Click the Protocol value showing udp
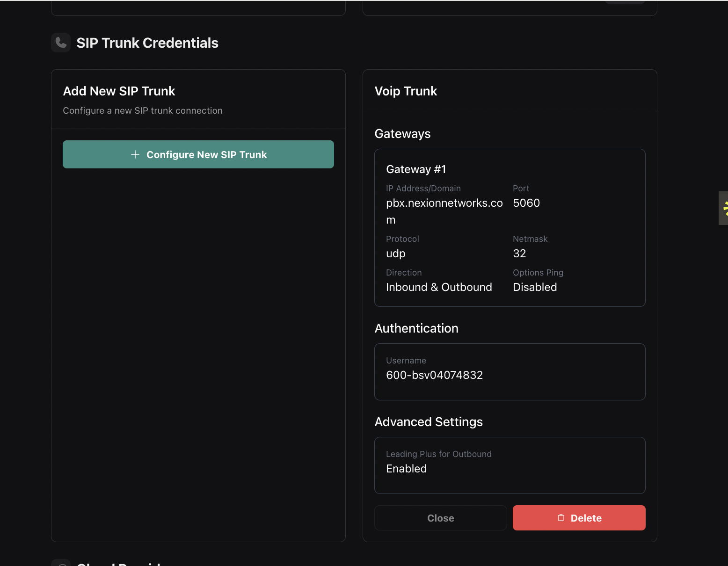 tap(395, 253)
